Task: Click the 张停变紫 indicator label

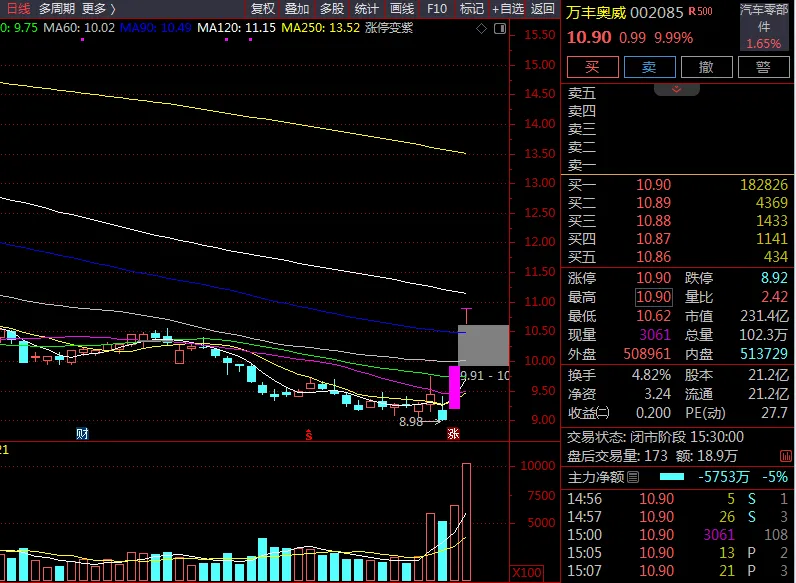Action: [x=388, y=28]
